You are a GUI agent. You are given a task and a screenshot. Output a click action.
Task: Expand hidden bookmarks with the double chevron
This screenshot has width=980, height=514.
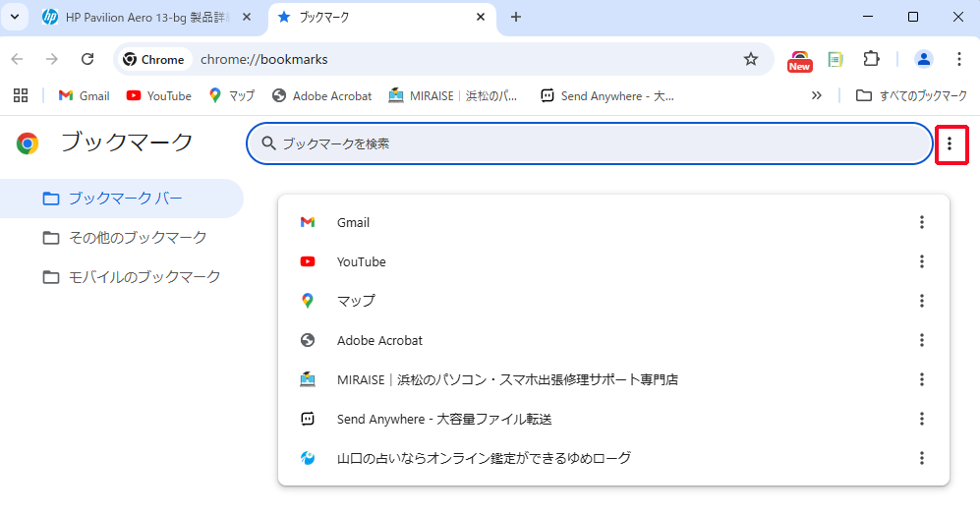[x=816, y=95]
